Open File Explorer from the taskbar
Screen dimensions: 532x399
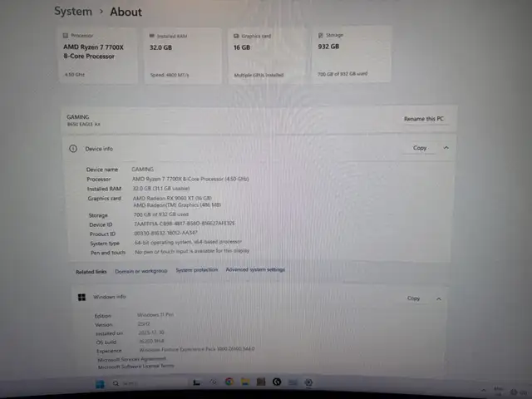click(x=245, y=382)
